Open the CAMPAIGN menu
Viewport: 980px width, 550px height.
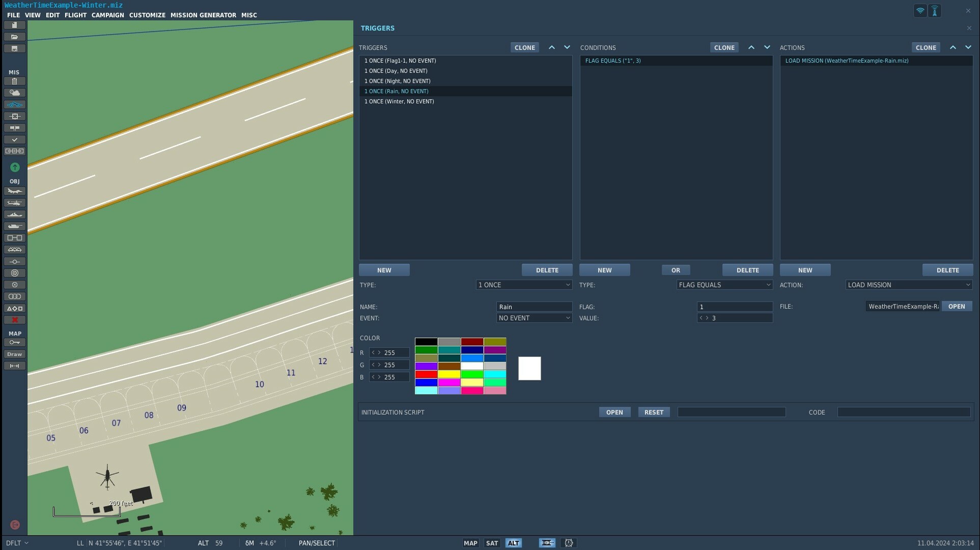(108, 15)
